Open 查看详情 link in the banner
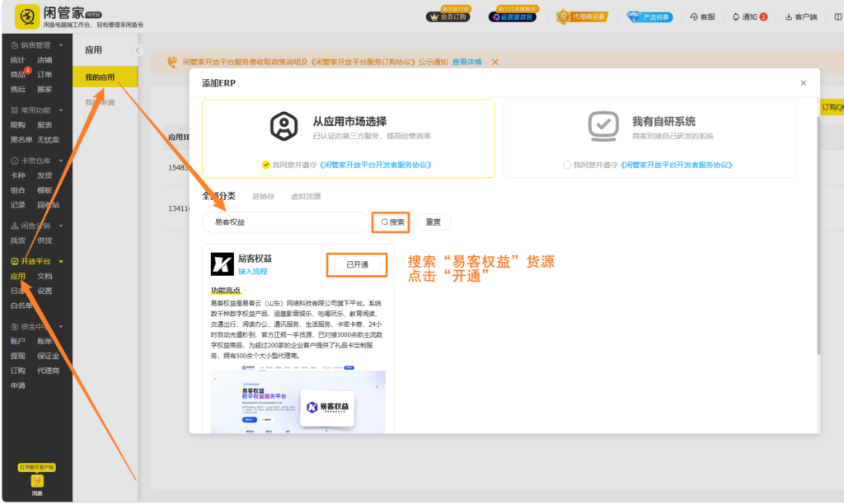This screenshot has width=844, height=504. pyautogui.click(x=467, y=62)
